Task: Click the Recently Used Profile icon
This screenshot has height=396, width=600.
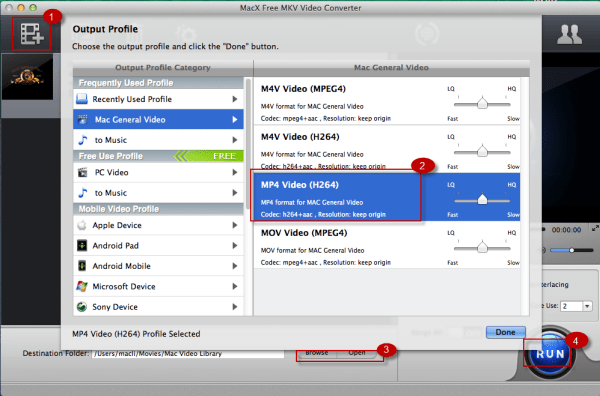Action: (82, 99)
